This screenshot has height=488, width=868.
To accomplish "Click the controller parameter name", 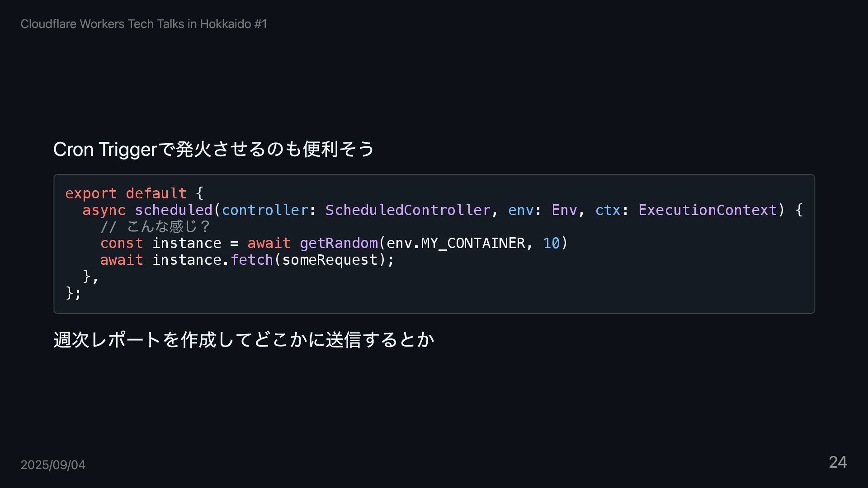I will point(265,210).
